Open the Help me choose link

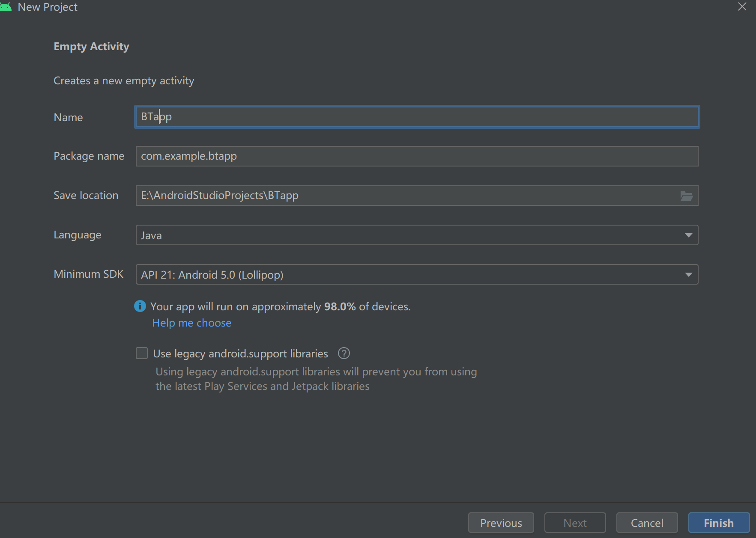click(x=192, y=323)
